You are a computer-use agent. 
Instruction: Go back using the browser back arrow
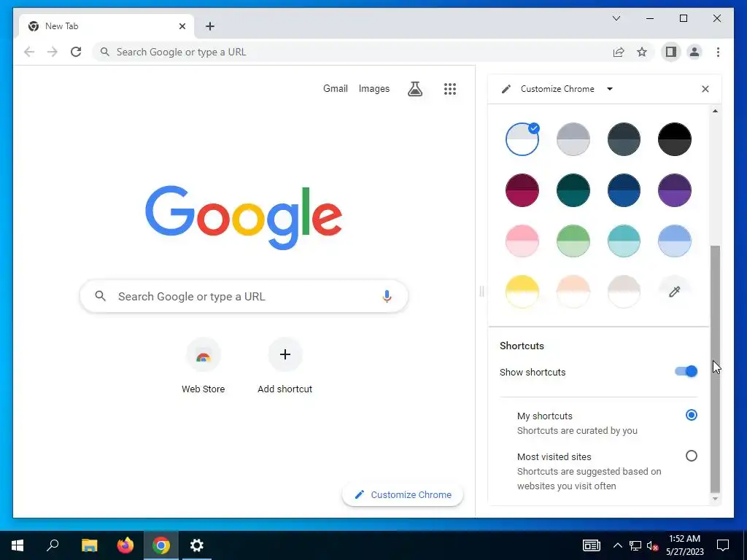pos(29,52)
